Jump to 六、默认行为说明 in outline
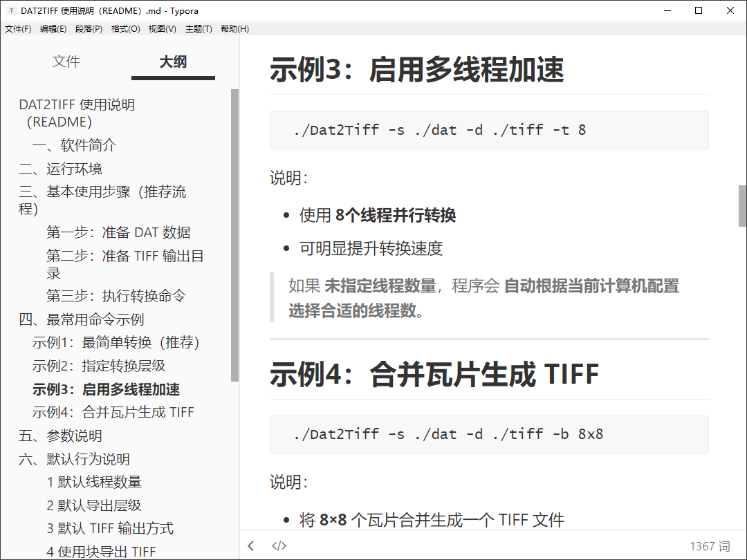This screenshot has height=560, width=747. click(74, 459)
